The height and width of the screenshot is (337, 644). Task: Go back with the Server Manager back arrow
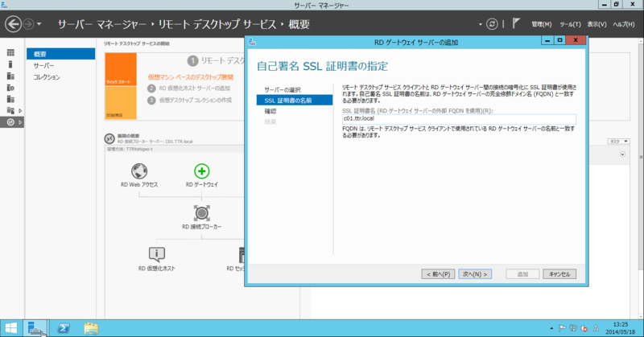(x=13, y=24)
